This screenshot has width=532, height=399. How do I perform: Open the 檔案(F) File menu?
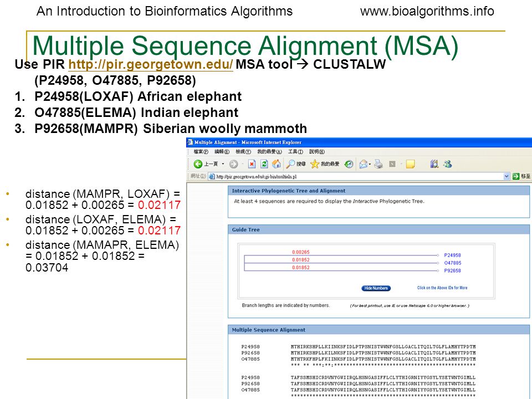pos(201,152)
